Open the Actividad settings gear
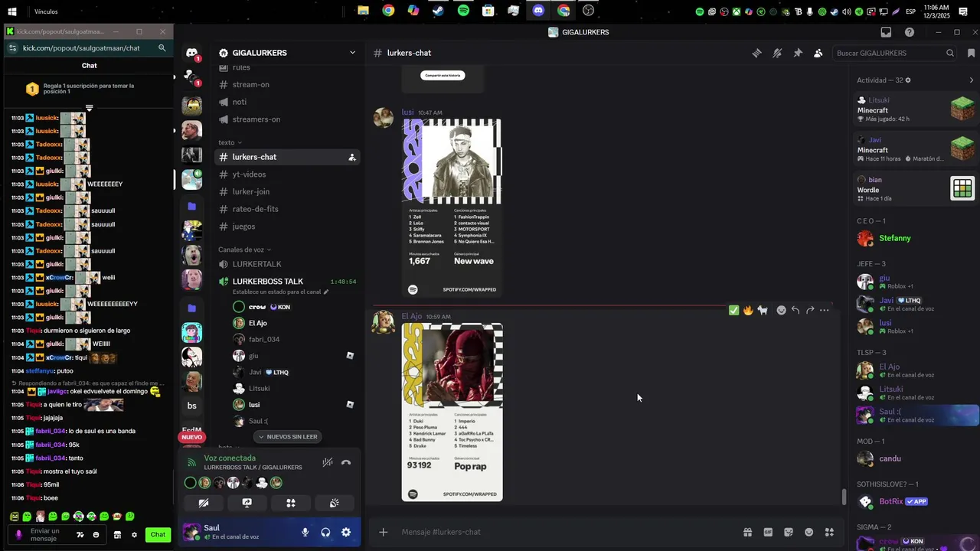 click(908, 80)
